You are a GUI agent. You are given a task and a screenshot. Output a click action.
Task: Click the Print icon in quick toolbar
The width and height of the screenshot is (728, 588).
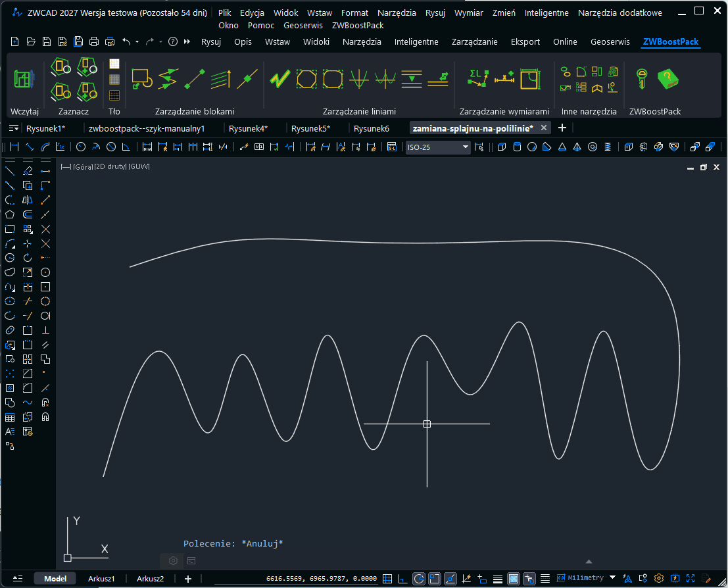[x=94, y=41]
